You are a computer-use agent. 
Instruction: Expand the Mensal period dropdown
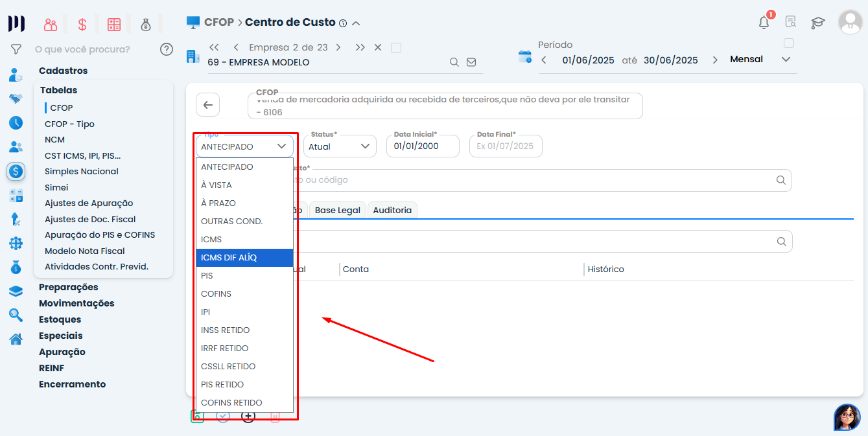760,60
